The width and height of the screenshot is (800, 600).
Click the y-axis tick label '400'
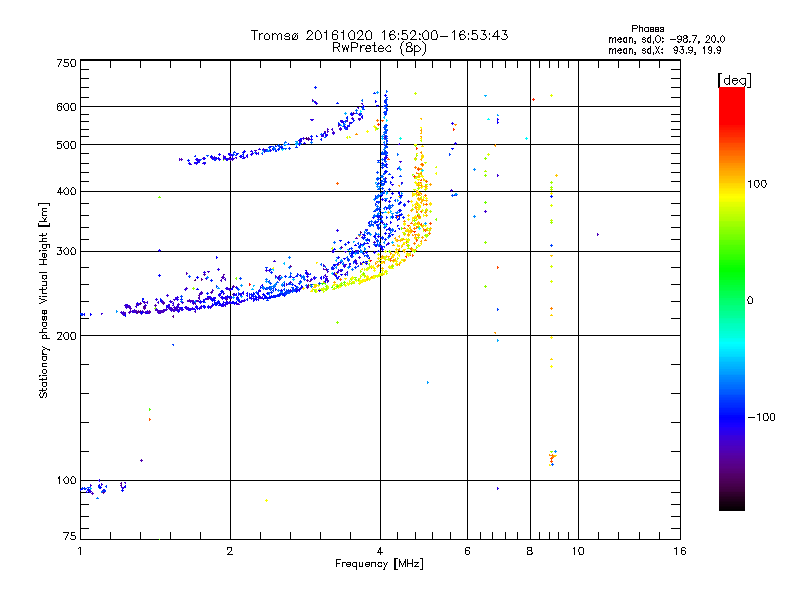pos(67,191)
